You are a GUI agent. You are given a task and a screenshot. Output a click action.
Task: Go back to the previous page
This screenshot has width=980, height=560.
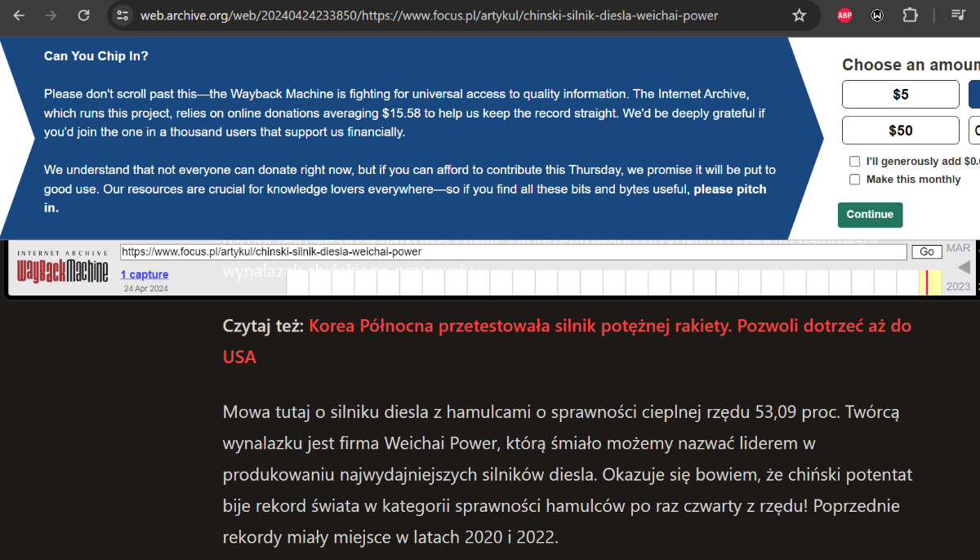tap(20, 16)
